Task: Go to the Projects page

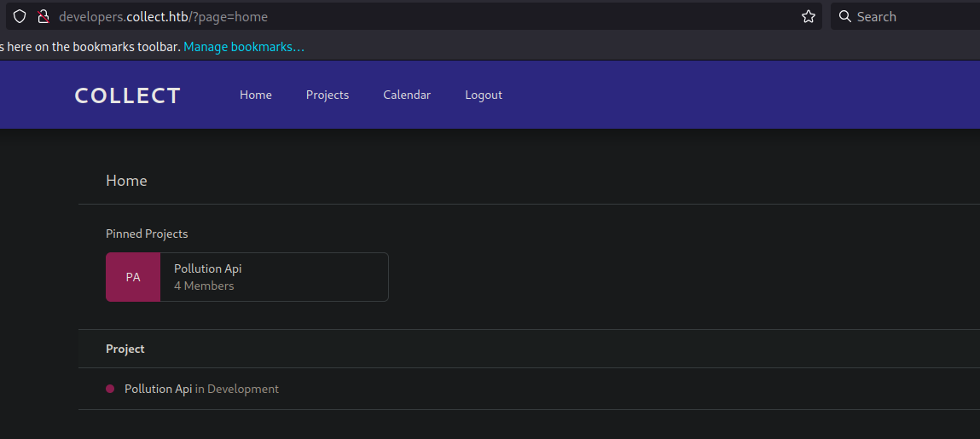Action: 328,95
